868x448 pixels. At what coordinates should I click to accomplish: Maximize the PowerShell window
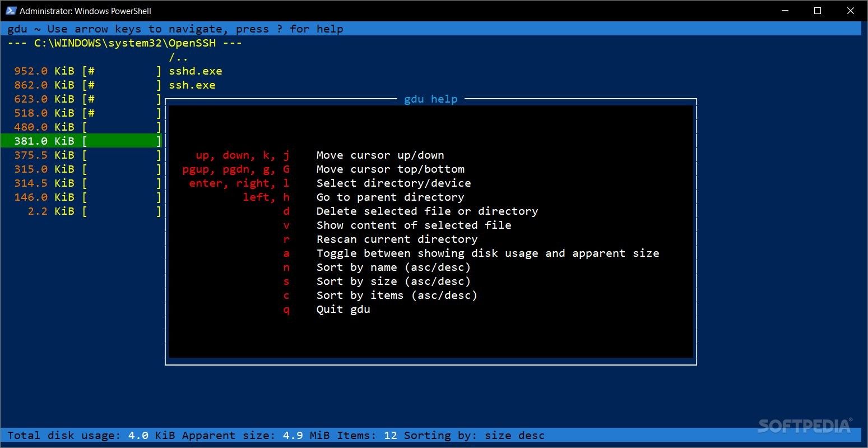coord(818,11)
